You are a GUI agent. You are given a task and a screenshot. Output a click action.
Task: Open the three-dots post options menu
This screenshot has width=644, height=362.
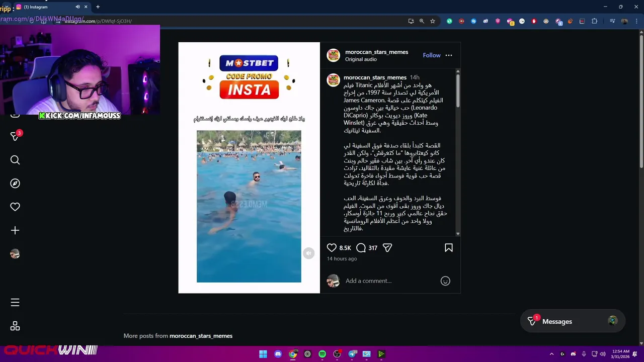(449, 55)
